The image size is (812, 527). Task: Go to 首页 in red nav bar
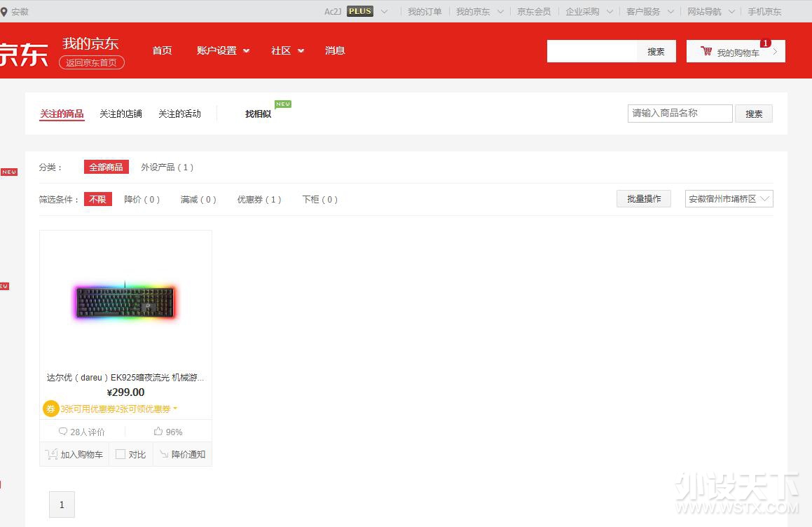tap(162, 50)
